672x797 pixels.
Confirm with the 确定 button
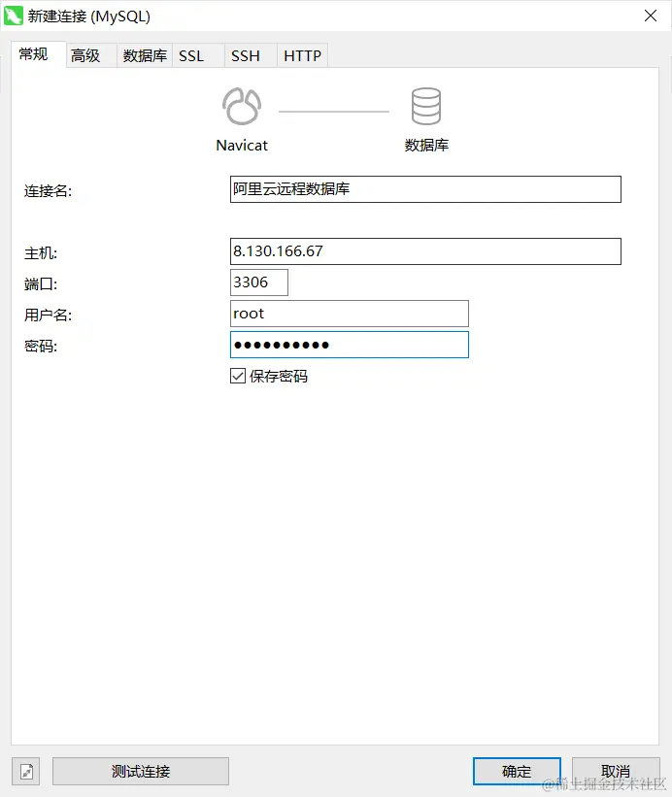[x=517, y=772]
